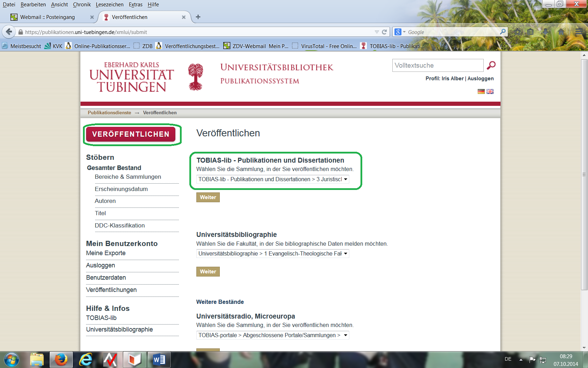The width and height of the screenshot is (588, 368).
Task: Click the Google search magnifier icon
Action: pos(503,32)
